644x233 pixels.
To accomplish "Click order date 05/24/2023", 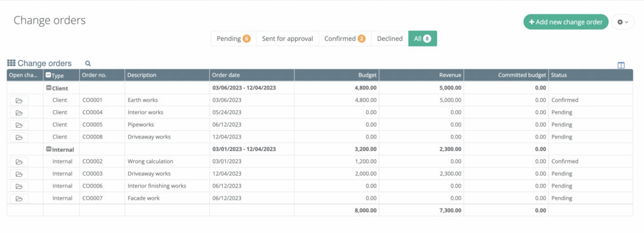I will point(226,112).
